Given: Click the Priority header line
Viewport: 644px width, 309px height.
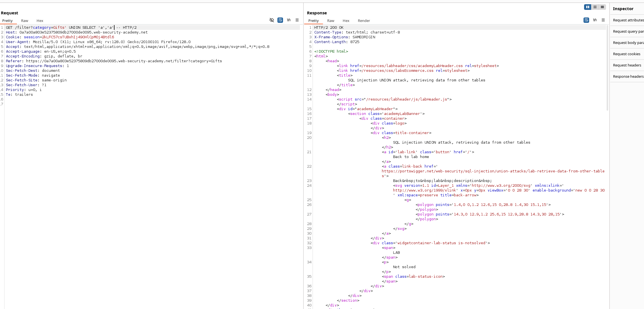Looking at the screenshot, I should coord(24,90).
